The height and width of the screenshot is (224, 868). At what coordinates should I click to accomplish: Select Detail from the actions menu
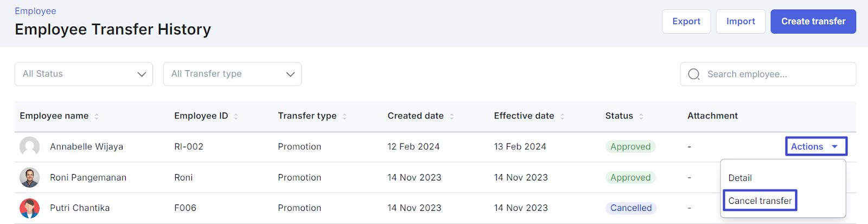click(x=740, y=178)
